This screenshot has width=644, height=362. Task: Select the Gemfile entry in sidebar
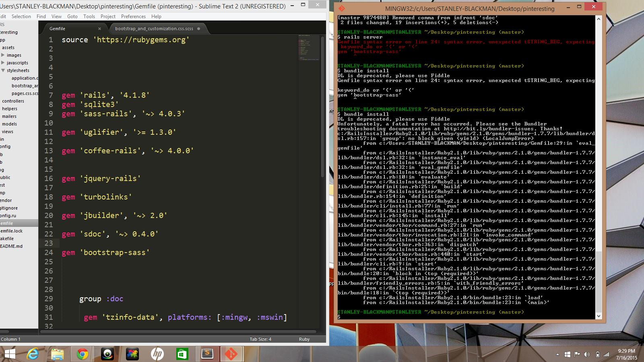click(19, 223)
